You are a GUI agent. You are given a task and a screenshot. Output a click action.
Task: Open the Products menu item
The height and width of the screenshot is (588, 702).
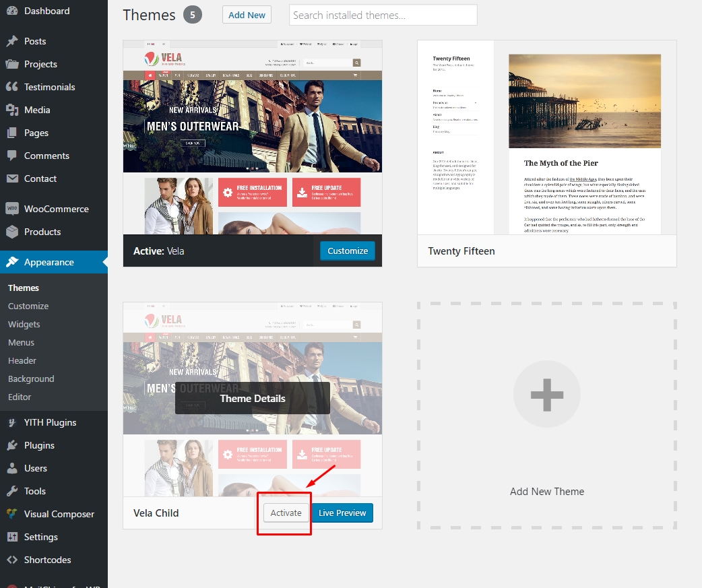click(54, 231)
